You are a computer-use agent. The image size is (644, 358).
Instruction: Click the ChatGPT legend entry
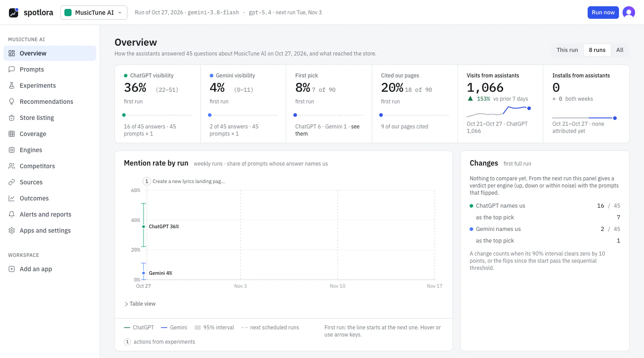(x=139, y=328)
